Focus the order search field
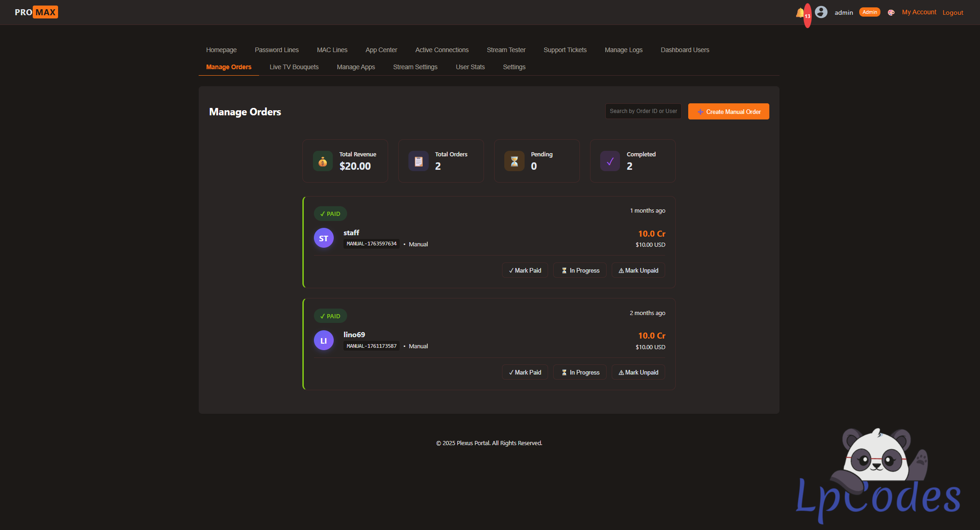 (643, 111)
